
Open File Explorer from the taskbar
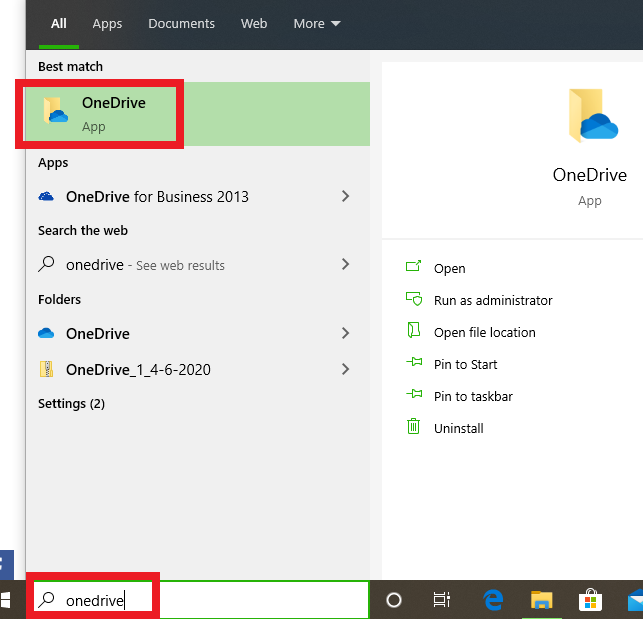point(541,600)
